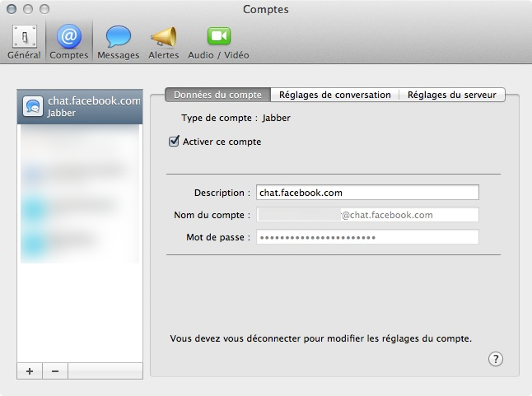Select chat.facebook.com Jabber account in list
The height and width of the screenshot is (396, 532).
tap(80, 106)
